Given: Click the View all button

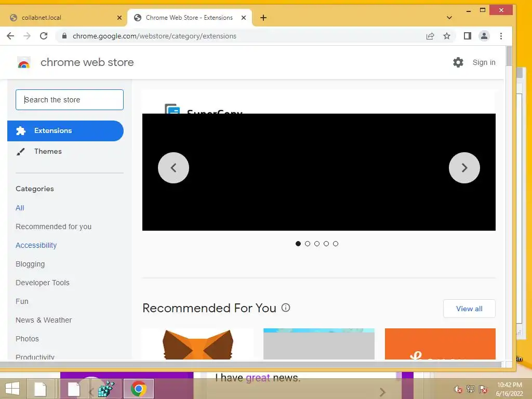Looking at the screenshot, I should (x=469, y=309).
